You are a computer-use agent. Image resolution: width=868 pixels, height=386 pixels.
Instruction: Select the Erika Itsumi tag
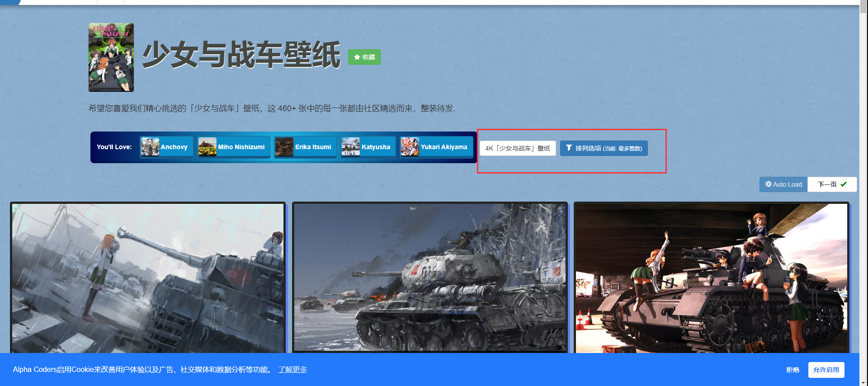[x=313, y=147]
